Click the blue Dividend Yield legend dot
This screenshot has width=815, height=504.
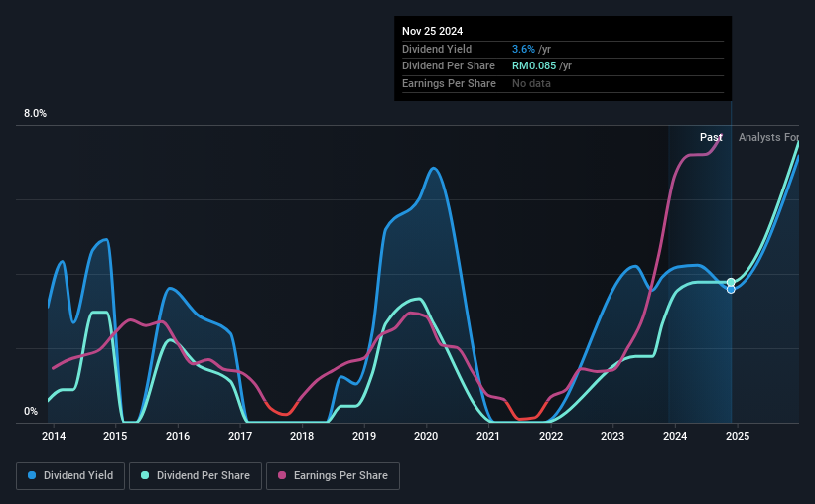[32, 475]
